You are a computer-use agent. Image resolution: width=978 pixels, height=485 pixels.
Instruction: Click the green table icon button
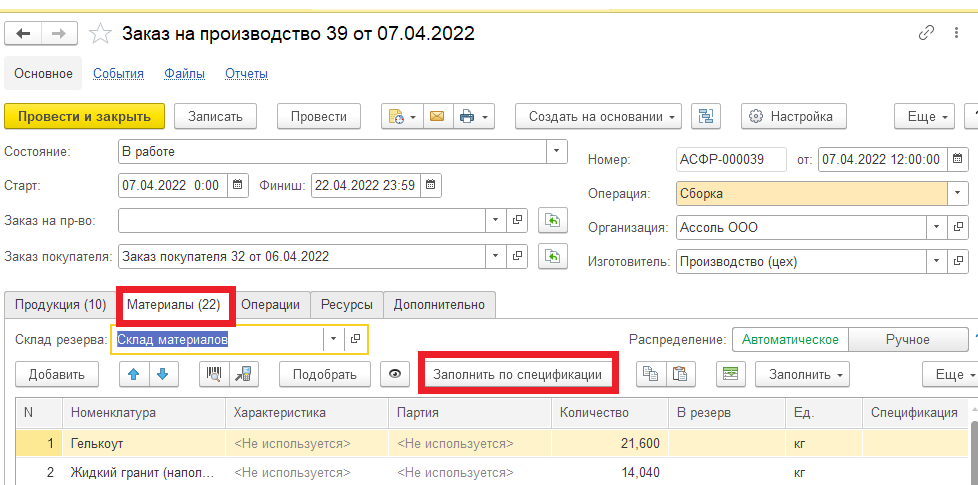(730, 374)
